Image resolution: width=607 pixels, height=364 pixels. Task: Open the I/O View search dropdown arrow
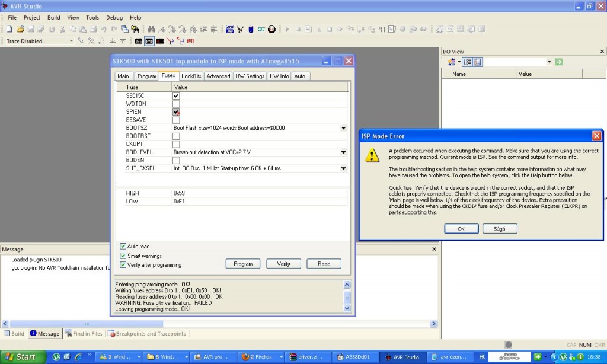(549, 62)
